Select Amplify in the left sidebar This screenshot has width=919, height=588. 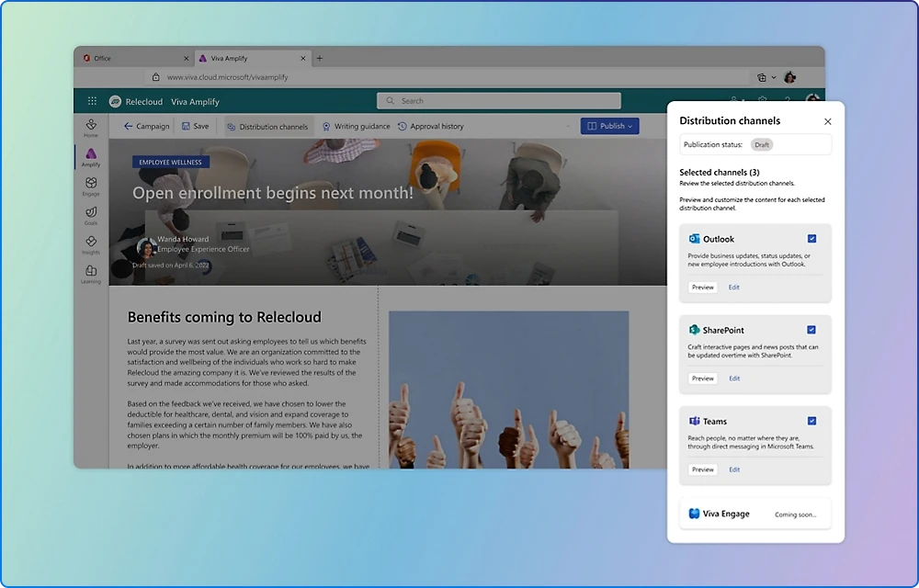pyautogui.click(x=91, y=157)
